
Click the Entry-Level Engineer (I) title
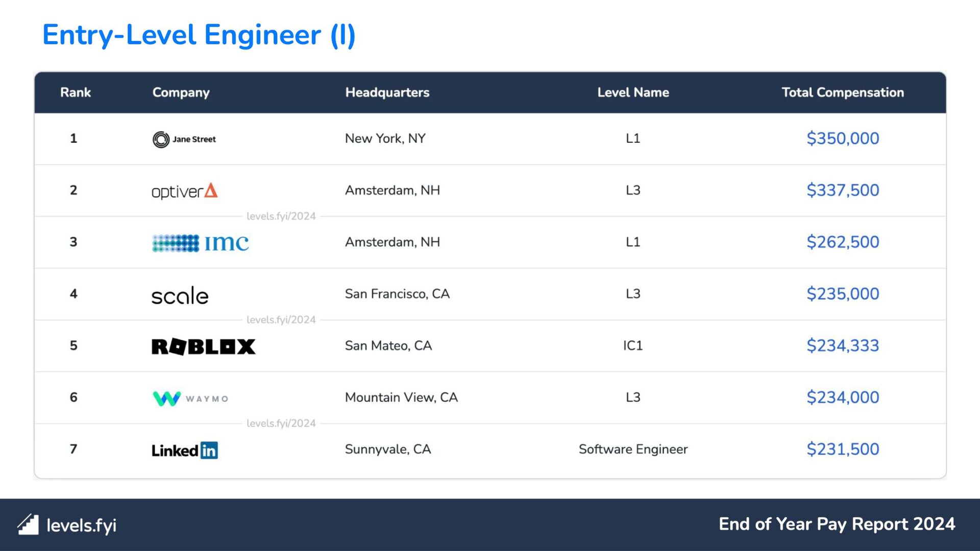[199, 35]
